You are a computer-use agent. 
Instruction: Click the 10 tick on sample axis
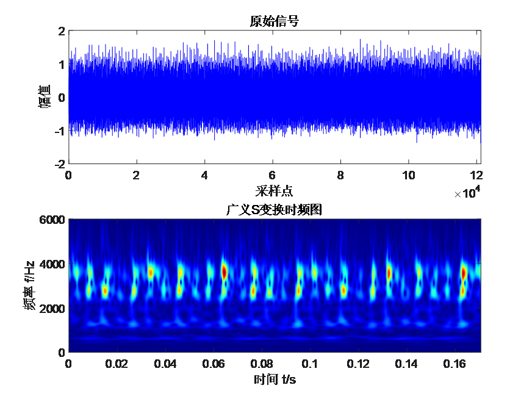(x=409, y=176)
